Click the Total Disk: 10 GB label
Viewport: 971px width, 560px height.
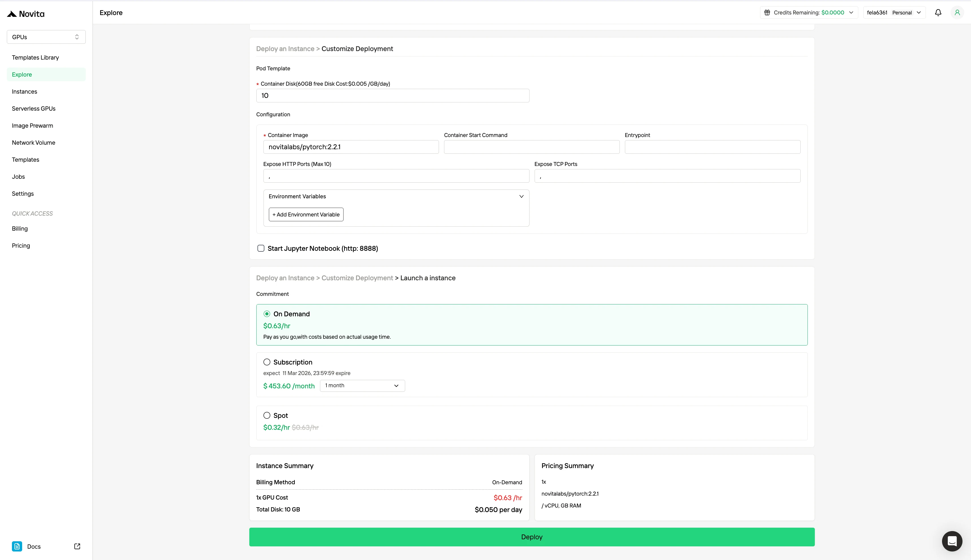[x=278, y=510]
